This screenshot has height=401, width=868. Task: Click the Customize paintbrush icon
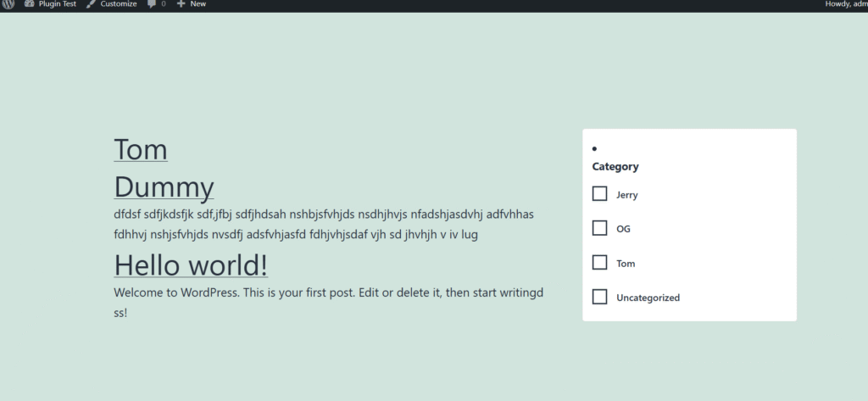(x=91, y=4)
